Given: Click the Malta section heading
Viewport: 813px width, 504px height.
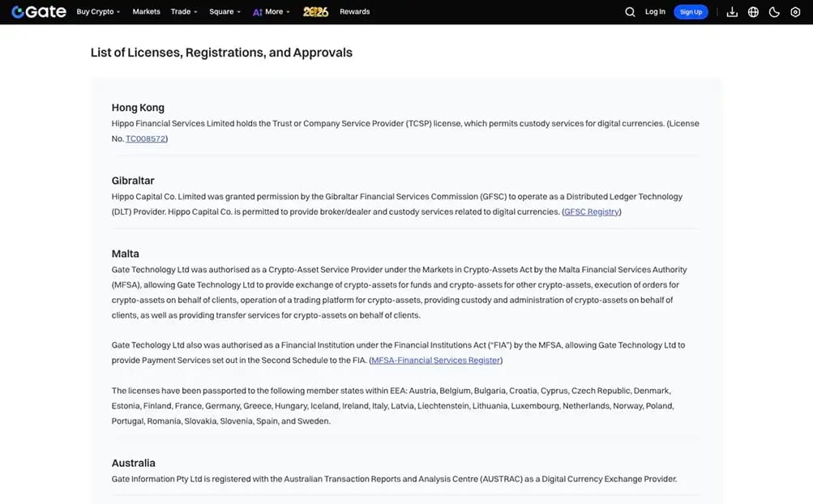Looking at the screenshot, I should [125, 254].
